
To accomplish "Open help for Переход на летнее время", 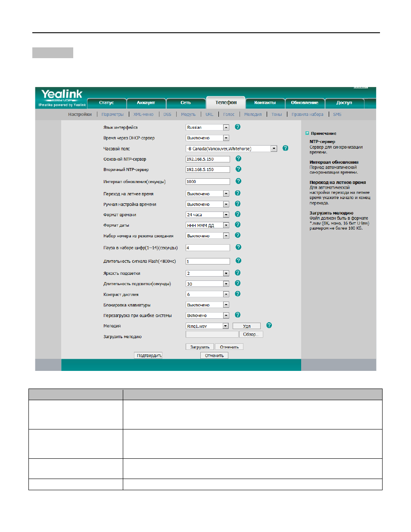I will pos(237,193).
